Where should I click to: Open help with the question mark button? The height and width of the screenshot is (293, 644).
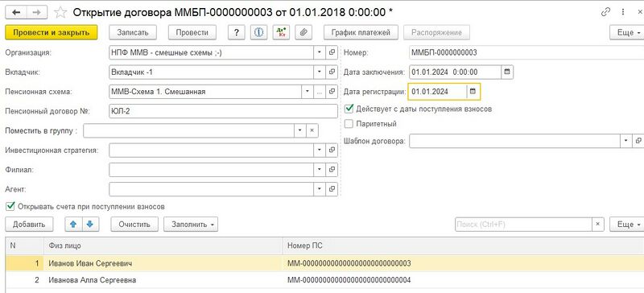click(236, 32)
